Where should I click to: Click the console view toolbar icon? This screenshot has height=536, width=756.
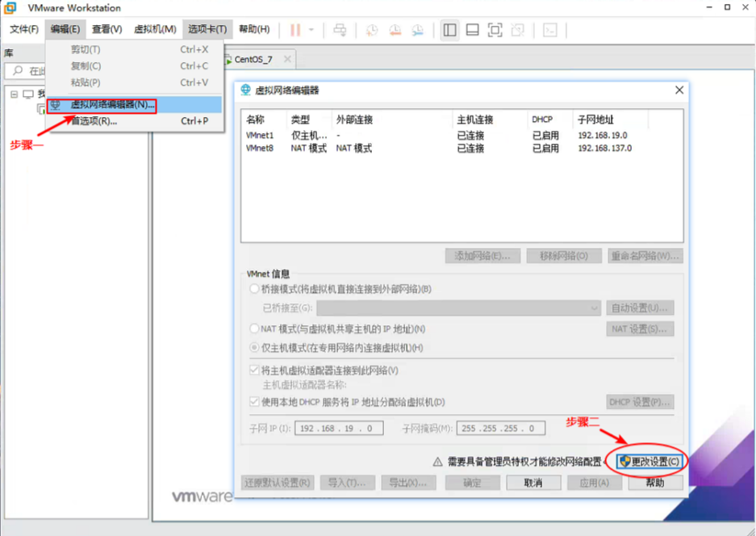[550, 30]
